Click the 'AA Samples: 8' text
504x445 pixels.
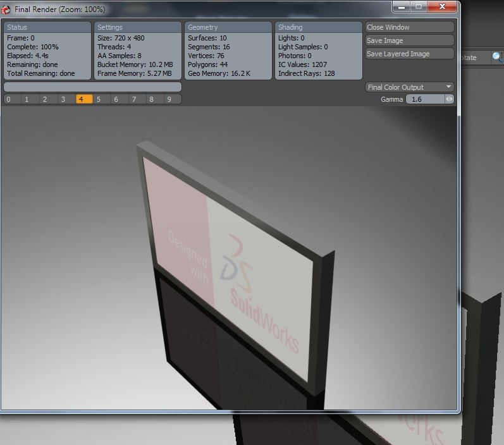click(120, 56)
